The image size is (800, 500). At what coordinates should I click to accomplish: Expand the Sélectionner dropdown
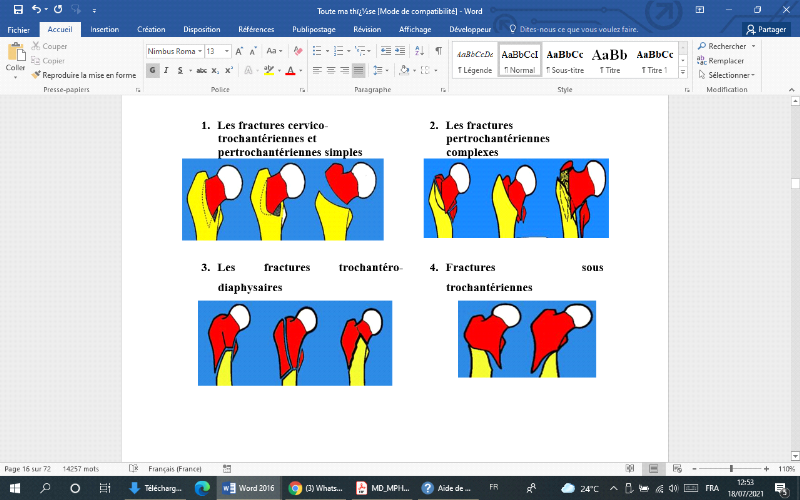[x=727, y=75]
